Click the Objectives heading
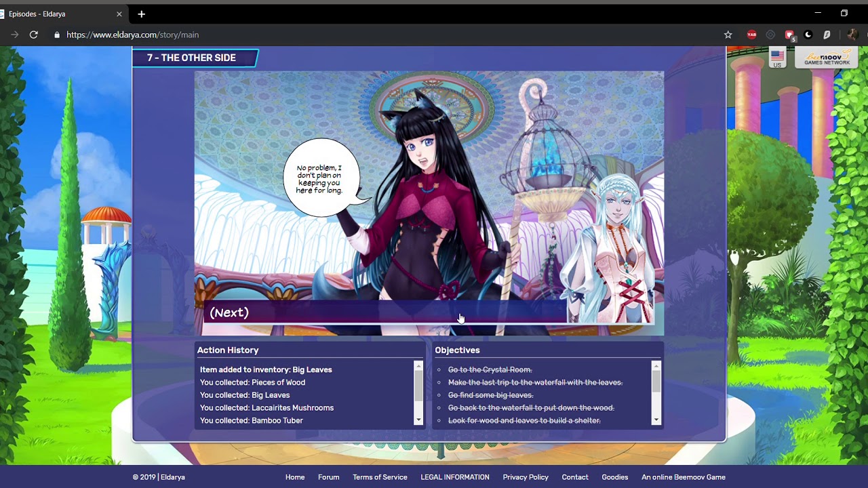Image resolution: width=868 pixels, height=488 pixels. 457,350
